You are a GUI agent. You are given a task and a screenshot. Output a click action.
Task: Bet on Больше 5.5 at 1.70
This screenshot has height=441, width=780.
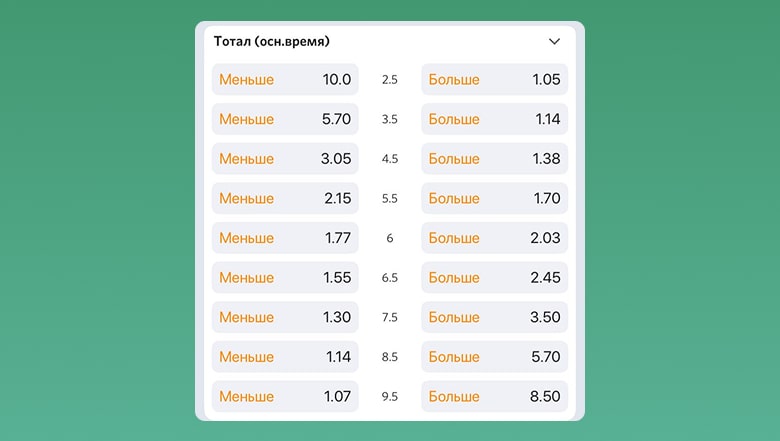(x=494, y=198)
